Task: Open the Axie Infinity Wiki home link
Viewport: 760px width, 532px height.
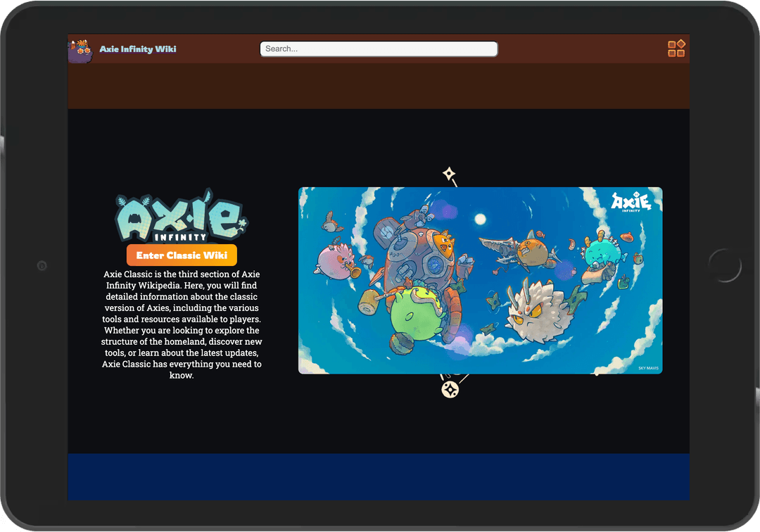Action: tap(138, 49)
